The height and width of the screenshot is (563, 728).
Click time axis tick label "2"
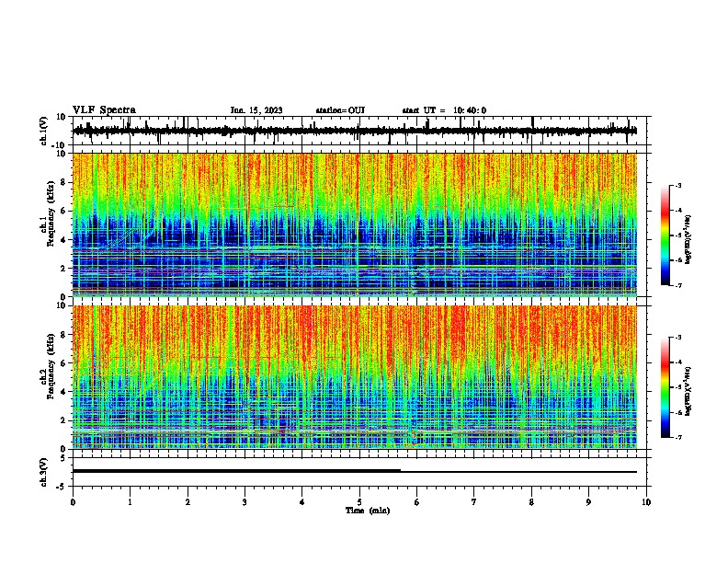(x=188, y=502)
